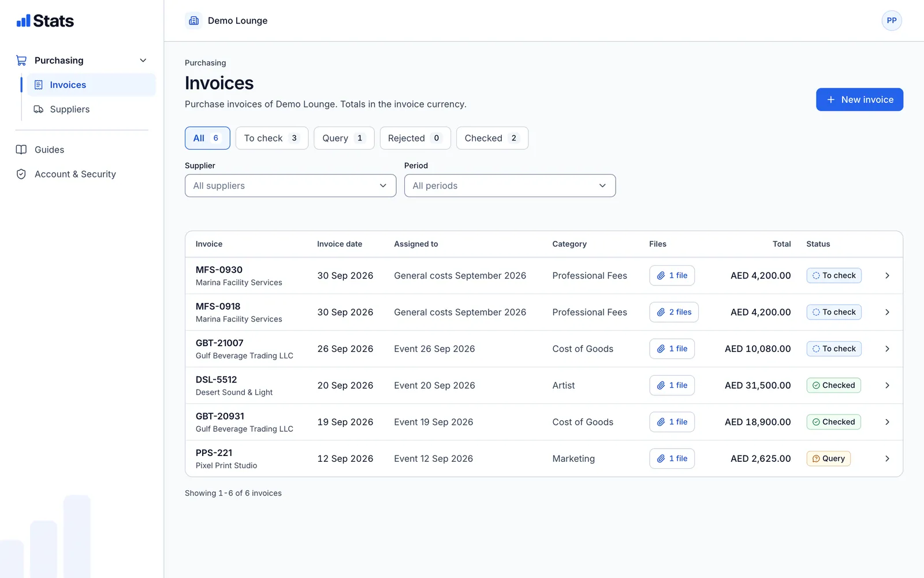This screenshot has width=924, height=578.
Task: Open the MFS-0930 row chevron
Action: (887, 276)
